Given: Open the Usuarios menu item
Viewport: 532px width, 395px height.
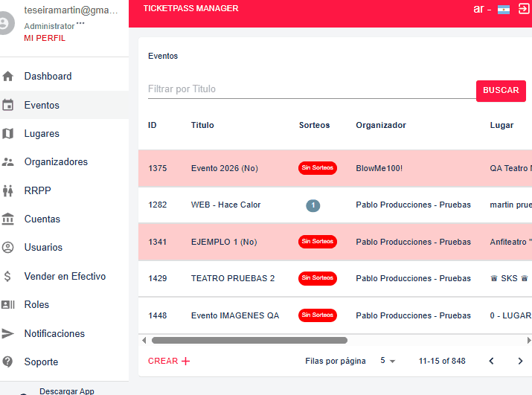Looking at the screenshot, I should coord(43,247).
